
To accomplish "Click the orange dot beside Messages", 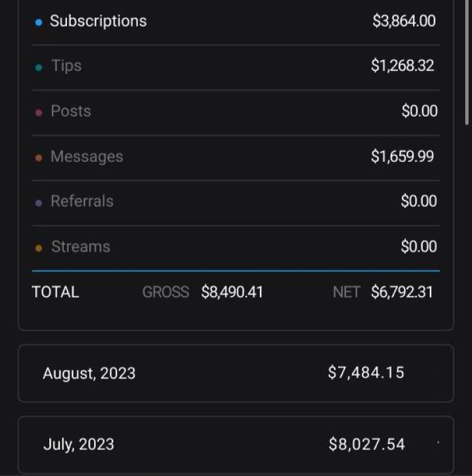I will click(38, 158).
